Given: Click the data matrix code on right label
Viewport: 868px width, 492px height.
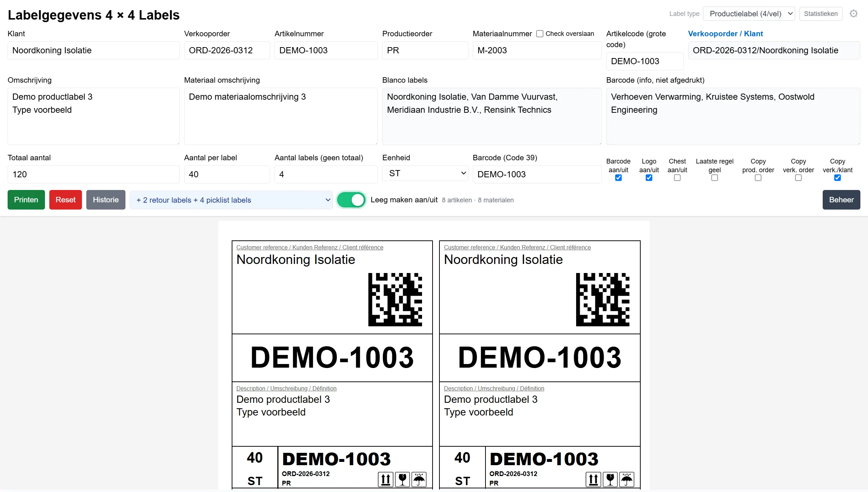Looking at the screenshot, I should click(603, 299).
